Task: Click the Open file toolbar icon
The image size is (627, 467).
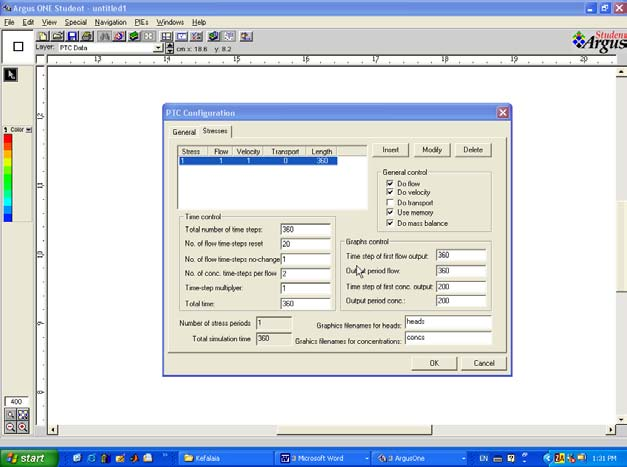Action: click(58, 36)
